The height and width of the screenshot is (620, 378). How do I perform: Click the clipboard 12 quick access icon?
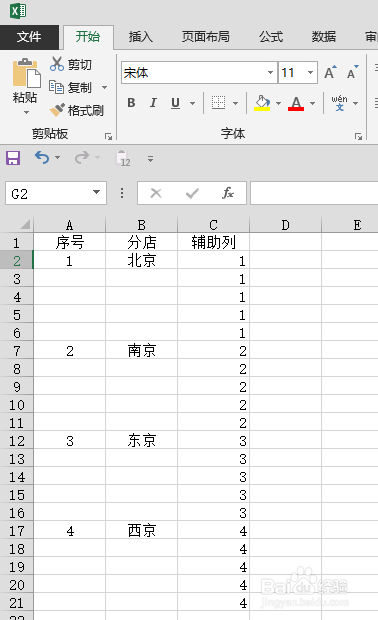tap(123, 158)
